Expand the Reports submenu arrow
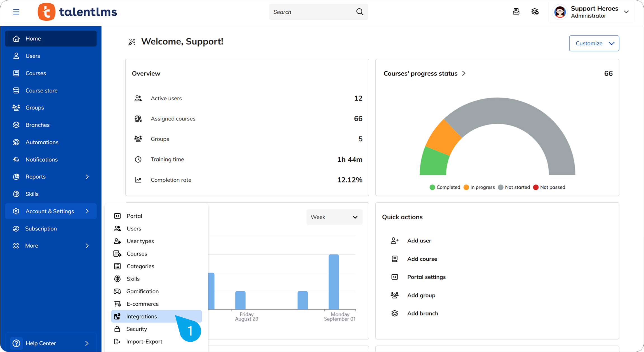The image size is (644, 352). pos(87,177)
